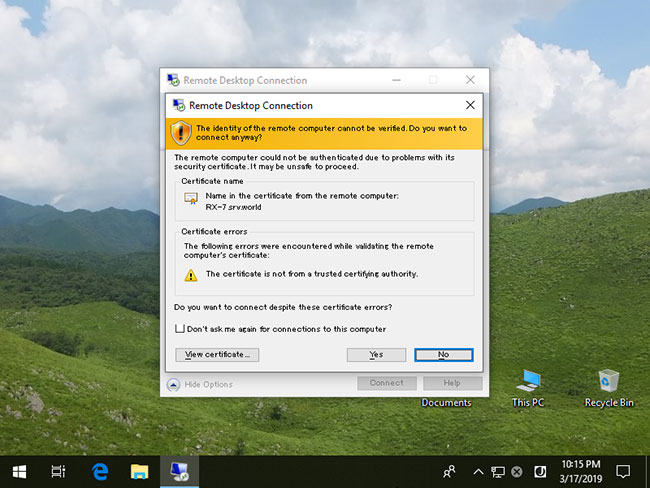650x488 pixels.
Task: Click the yellow triangle certificate error icon
Action: pyautogui.click(x=191, y=275)
